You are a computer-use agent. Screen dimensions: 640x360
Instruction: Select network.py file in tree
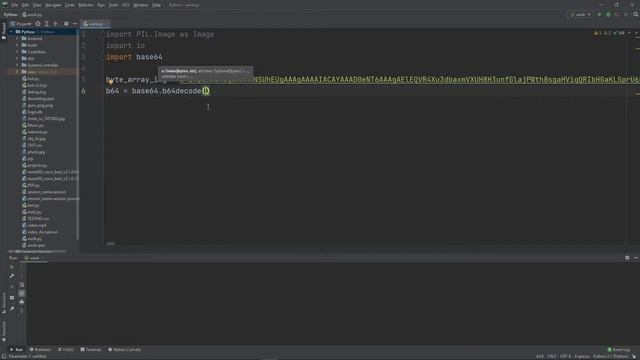pos(35,132)
